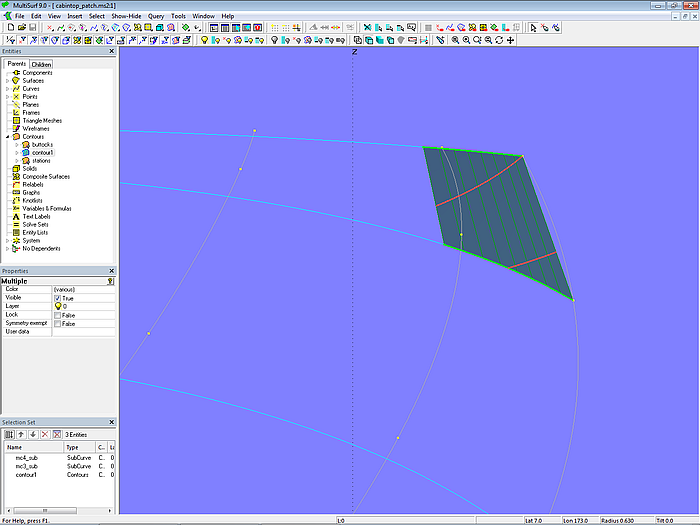Viewport: 700px width, 525px height.
Task: Uncheck the Visible property checkbox
Action: (58, 298)
